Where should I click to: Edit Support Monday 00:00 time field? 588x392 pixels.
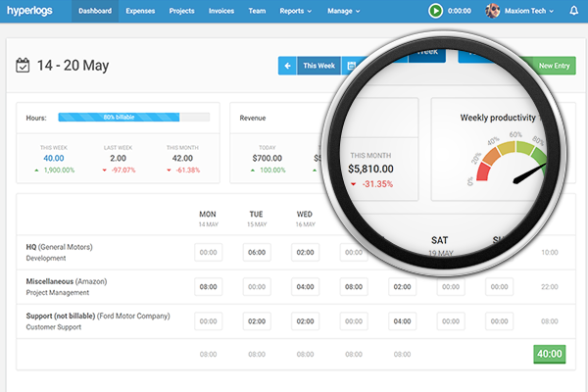(x=208, y=321)
